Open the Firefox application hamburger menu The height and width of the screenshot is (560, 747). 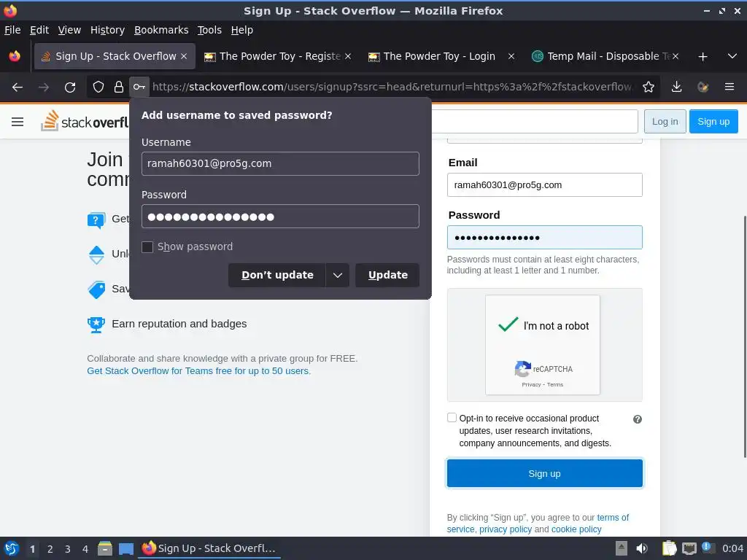[x=729, y=87]
